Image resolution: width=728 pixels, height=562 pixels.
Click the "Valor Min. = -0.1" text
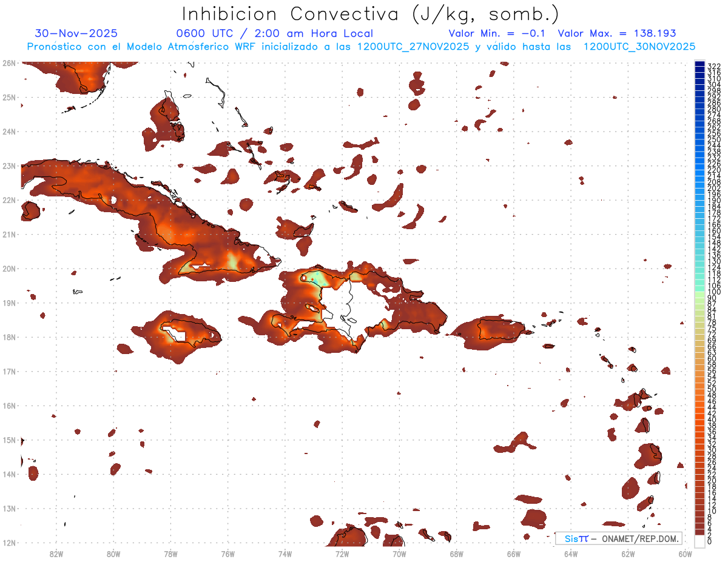pyautogui.click(x=497, y=33)
